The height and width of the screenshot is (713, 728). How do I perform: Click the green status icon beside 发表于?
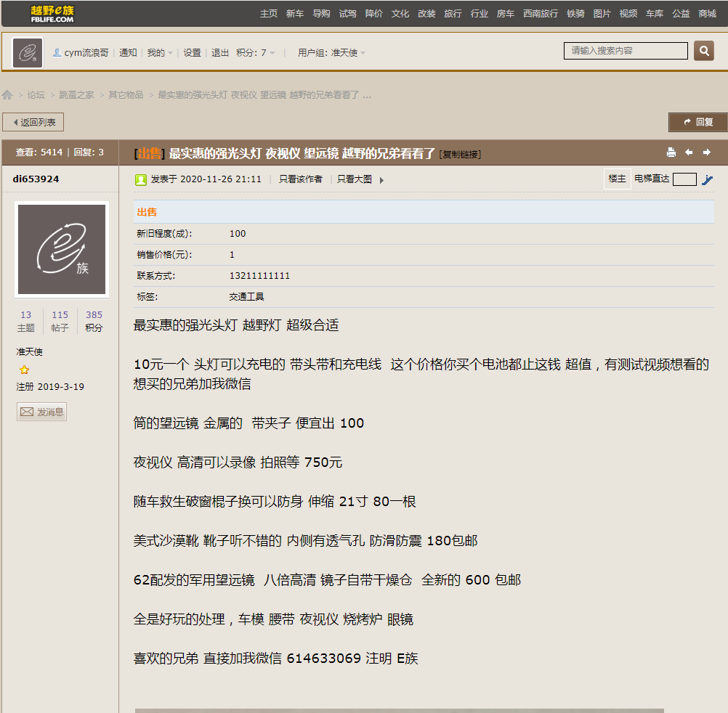(140, 179)
